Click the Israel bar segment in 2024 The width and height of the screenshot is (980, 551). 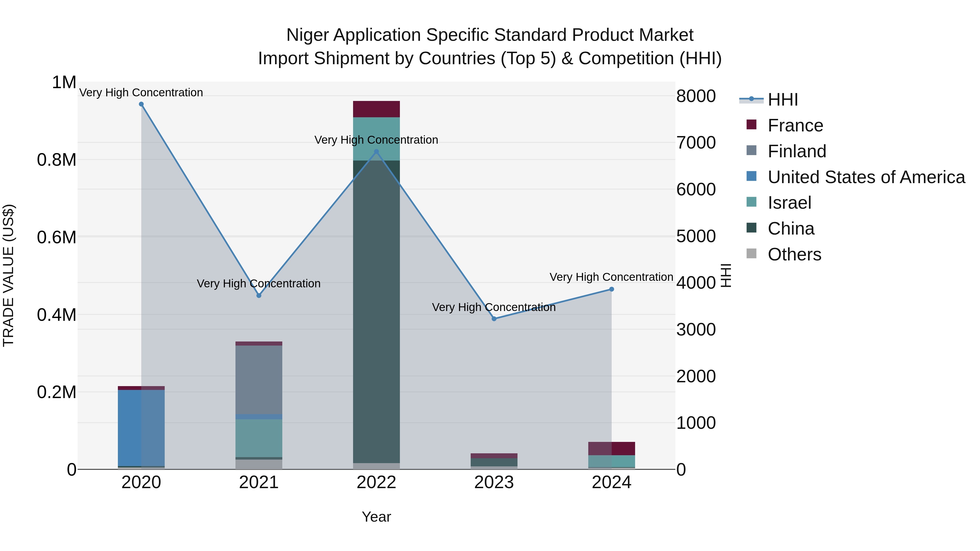pyautogui.click(x=611, y=461)
